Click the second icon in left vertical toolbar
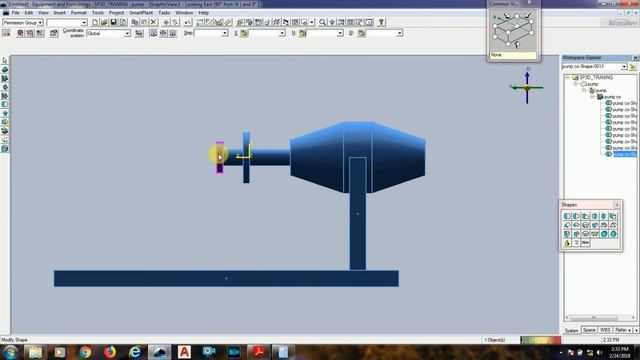 (x=5, y=69)
